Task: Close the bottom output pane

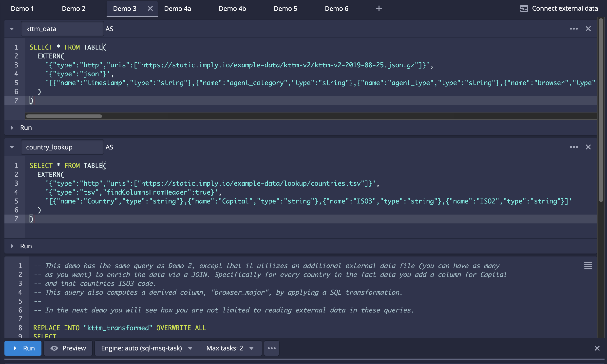Action: coord(597,348)
